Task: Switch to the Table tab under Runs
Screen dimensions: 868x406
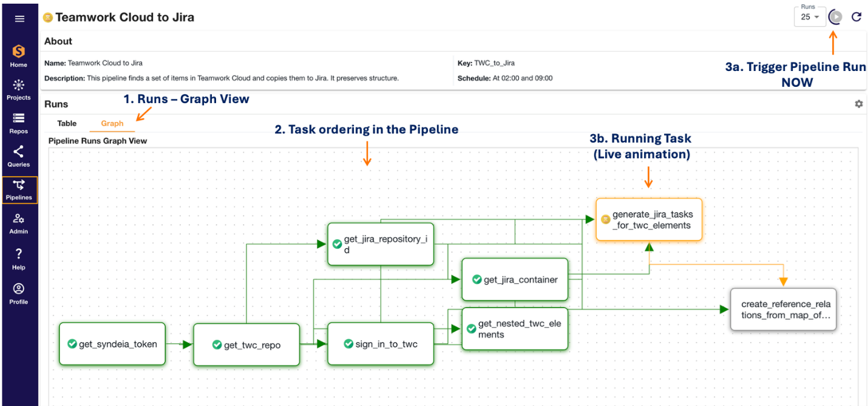Action: point(67,123)
